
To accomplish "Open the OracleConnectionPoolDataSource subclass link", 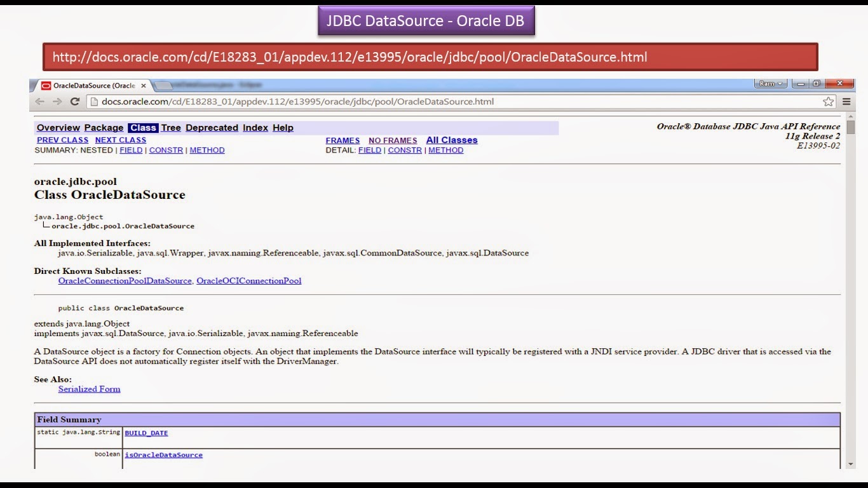I will point(125,280).
